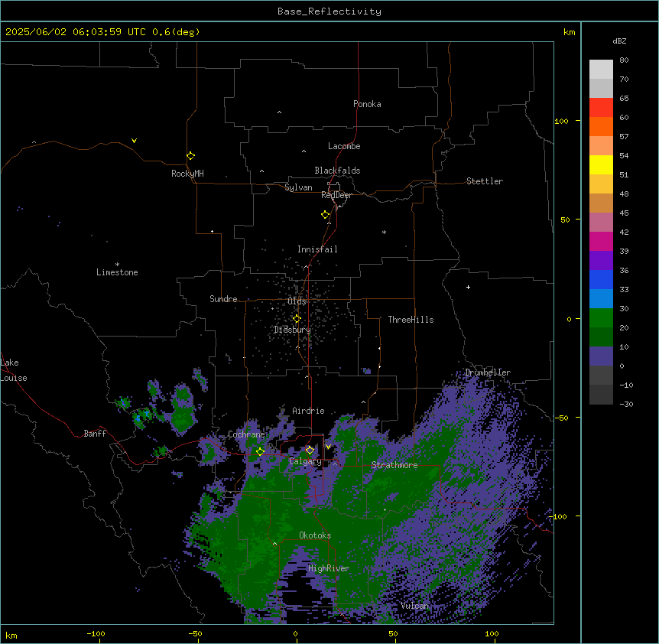Click the -30 value on dBZ legend

pos(626,404)
